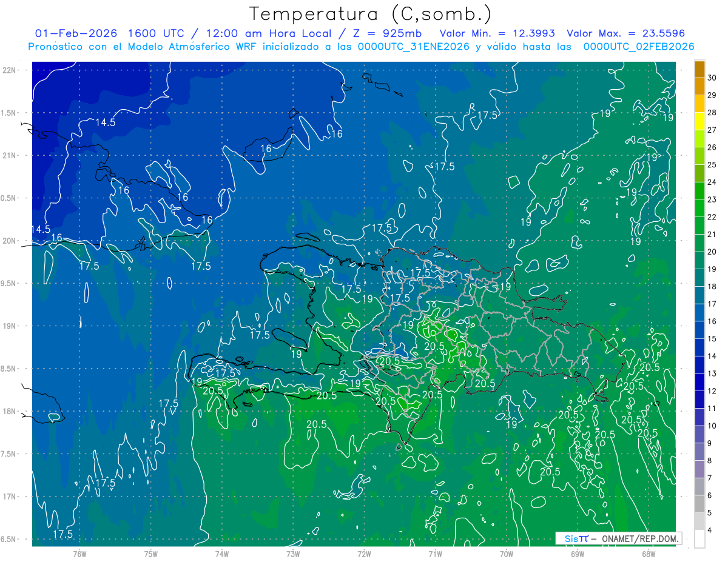This screenshot has height=562, width=728.
Task: Click the legend scale value "21"
Action: 712,235
